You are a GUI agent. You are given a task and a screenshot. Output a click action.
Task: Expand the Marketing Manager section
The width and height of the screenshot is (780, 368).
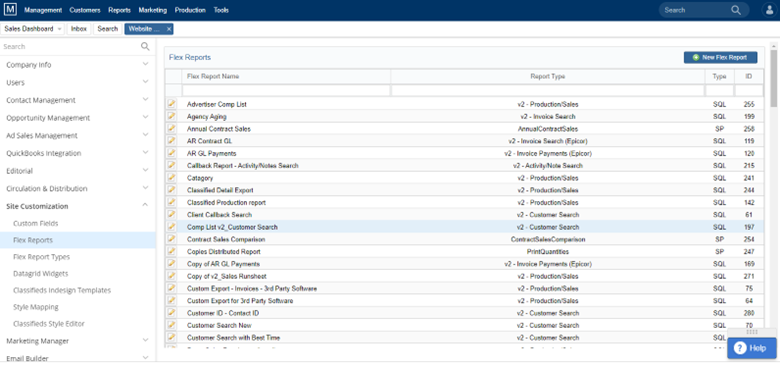point(145,341)
